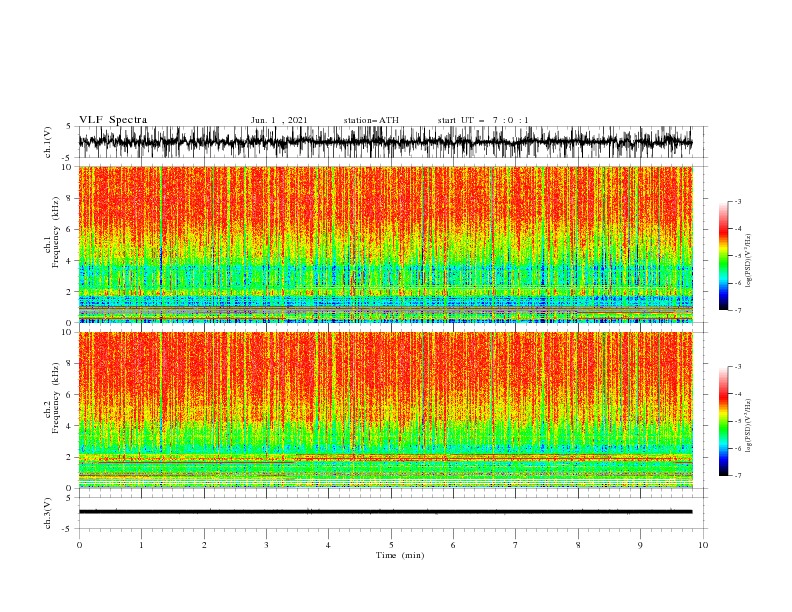This screenshot has width=792, height=612.
Task: Click the time axis tick label "8"
Action: tap(578, 545)
